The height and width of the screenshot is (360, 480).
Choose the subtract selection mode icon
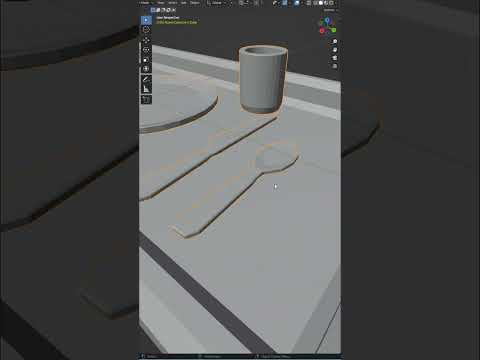point(163,10)
